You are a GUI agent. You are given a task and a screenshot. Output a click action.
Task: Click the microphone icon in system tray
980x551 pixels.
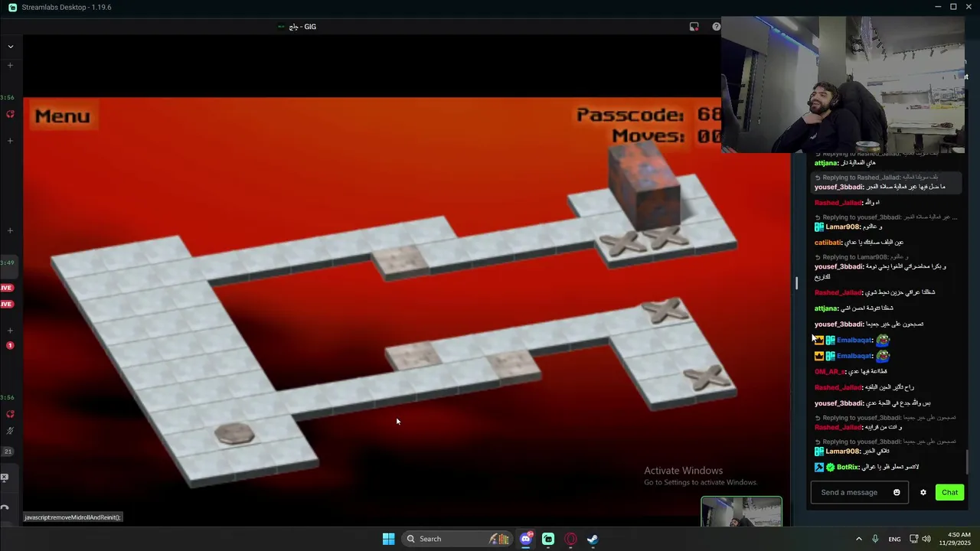point(875,539)
